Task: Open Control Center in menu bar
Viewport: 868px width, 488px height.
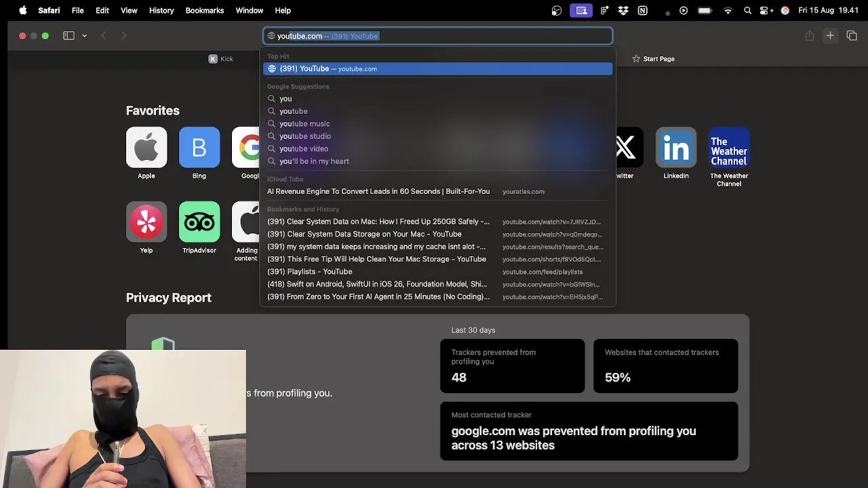Action: click(766, 10)
